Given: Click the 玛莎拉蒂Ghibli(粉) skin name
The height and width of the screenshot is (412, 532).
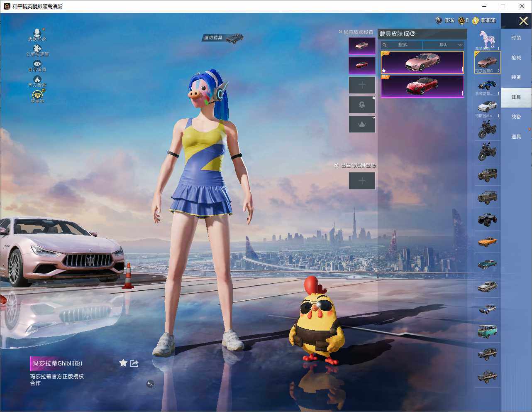Looking at the screenshot, I should (x=58, y=363).
